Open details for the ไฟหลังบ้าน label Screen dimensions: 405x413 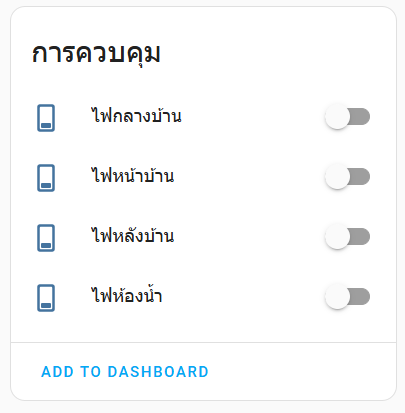(x=133, y=235)
